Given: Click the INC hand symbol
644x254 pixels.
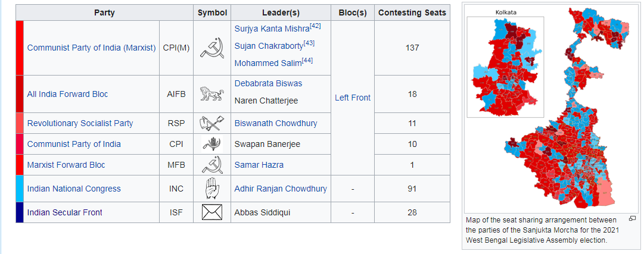Looking at the screenshot, I should 211,189.
